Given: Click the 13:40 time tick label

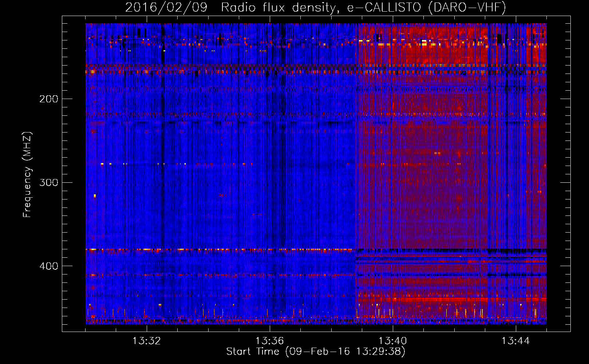Looking at the screenshot, I should 392,341.
